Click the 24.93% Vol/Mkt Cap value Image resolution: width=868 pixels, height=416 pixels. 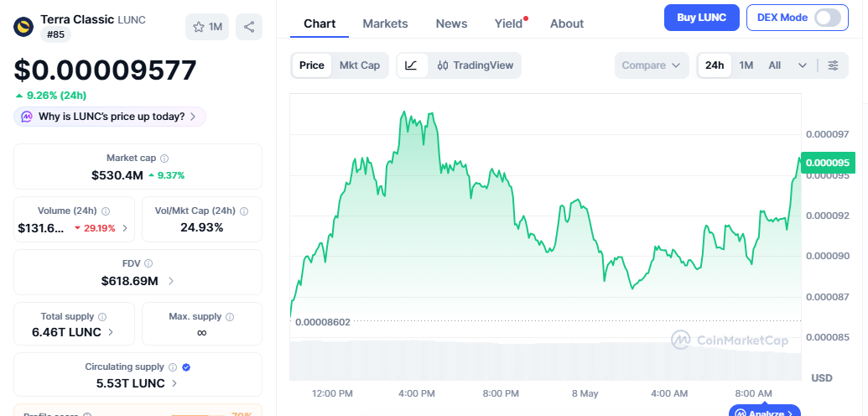(x=201, y=227)
